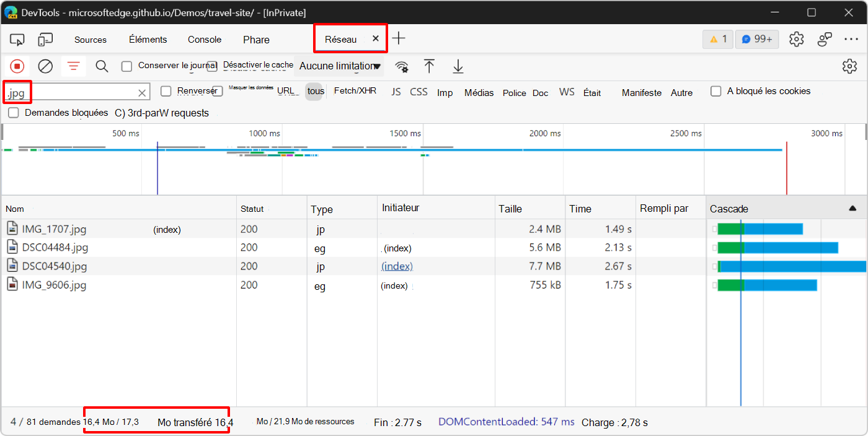The image size is (868, 436).
Task: Filter requests by Imp type
Action: pos(445,92)
